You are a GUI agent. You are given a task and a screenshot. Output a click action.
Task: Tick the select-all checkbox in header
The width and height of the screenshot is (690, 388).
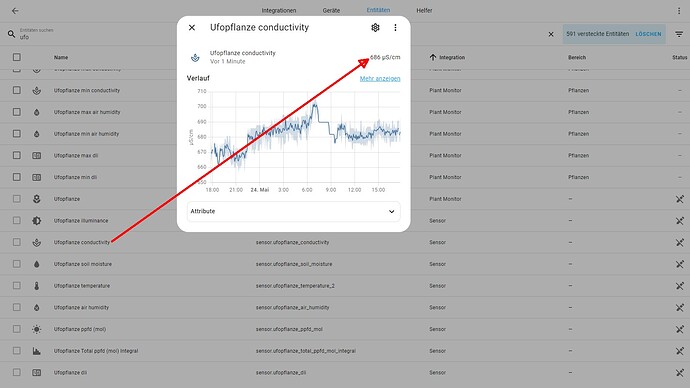[17, 57]
